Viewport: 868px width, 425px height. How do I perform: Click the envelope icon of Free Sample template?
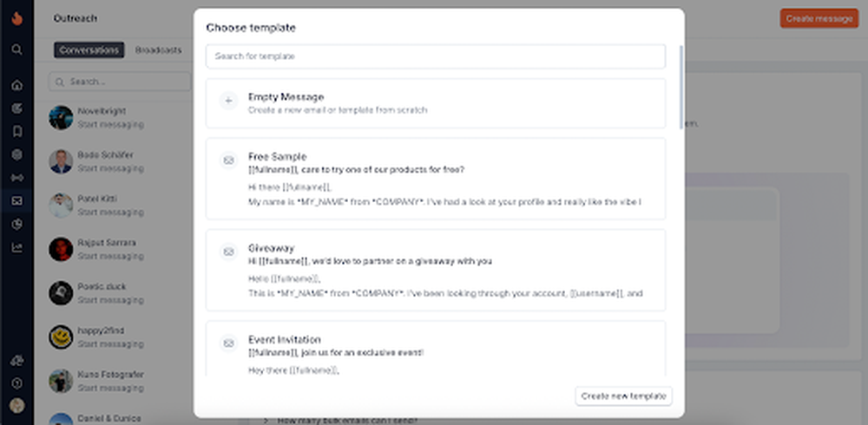coord(228,160)
